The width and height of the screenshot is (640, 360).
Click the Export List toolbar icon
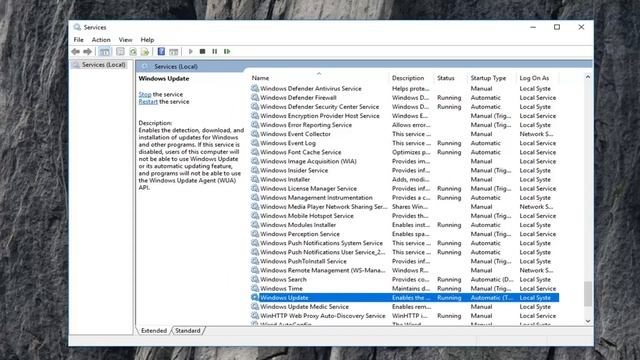click(x=145, y=51)
